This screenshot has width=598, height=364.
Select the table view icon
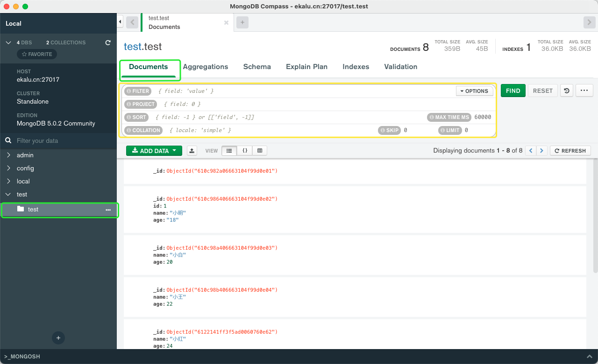click(260, 150)
